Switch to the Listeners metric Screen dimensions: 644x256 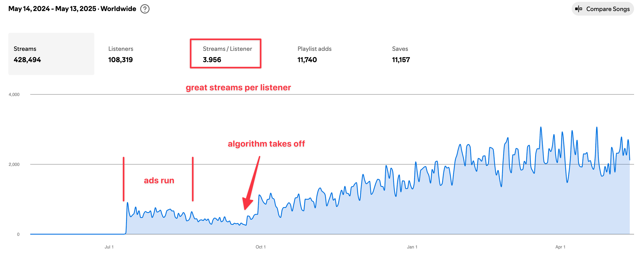coord(121,54)
